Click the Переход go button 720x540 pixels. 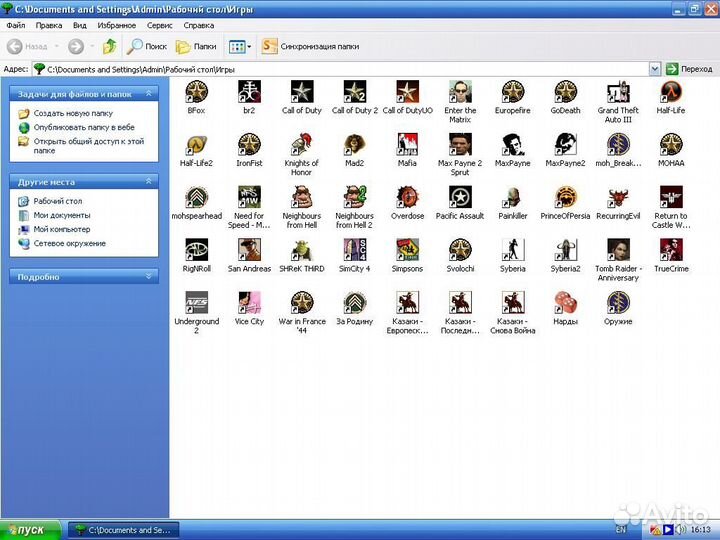click(x=690, y=69)
